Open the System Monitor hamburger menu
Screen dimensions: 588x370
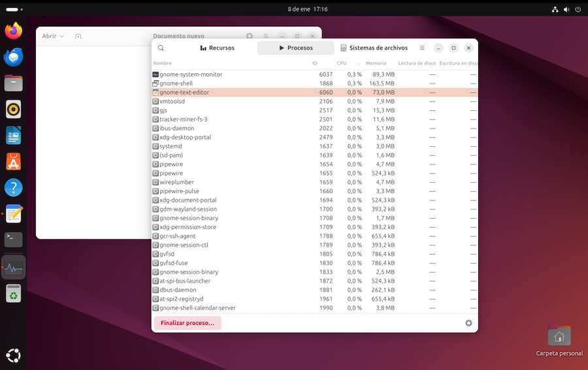(x=422, y=48)
